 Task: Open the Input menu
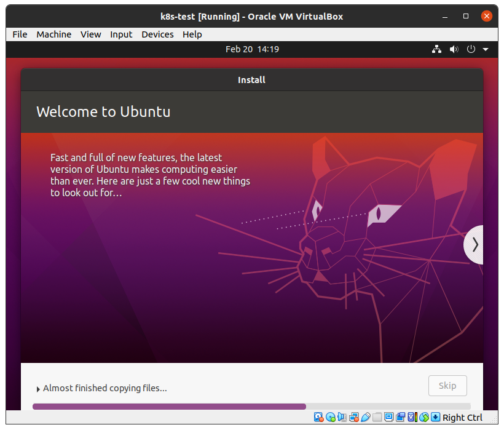[121, 34]
